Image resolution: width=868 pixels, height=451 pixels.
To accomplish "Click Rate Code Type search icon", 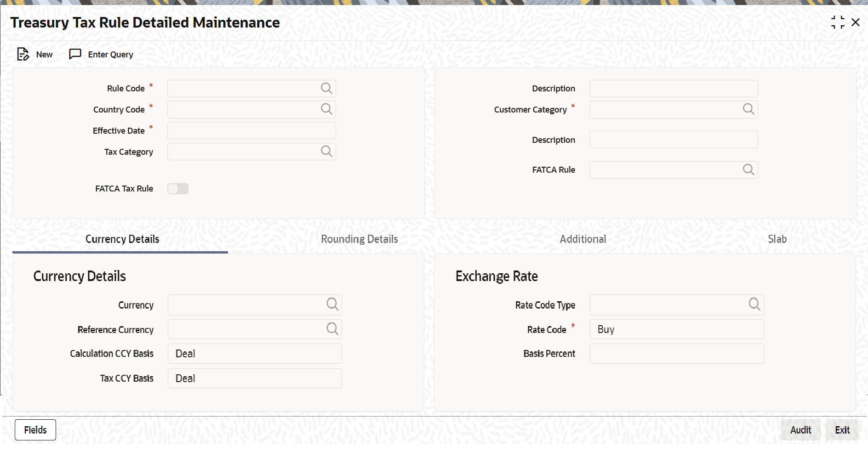I will (754, 304).
